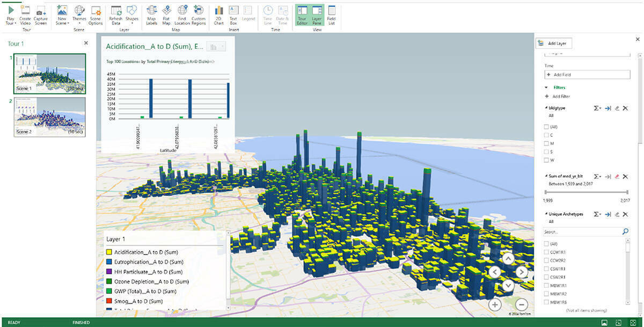Click the Add Layer button
The height and width of the screenshot is (327, 644).
point(555,43)
